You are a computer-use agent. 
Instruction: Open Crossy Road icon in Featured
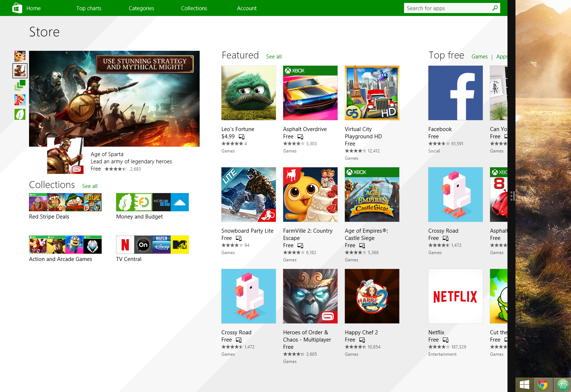(x=249, y=296)
